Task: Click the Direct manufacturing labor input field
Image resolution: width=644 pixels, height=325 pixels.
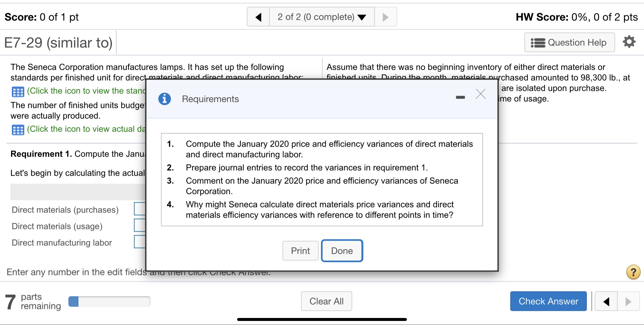Action: (x=140, y=242)
